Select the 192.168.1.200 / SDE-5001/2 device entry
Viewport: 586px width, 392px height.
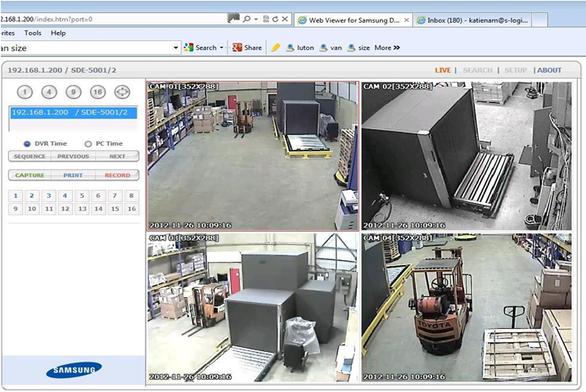tap(74, 112)
